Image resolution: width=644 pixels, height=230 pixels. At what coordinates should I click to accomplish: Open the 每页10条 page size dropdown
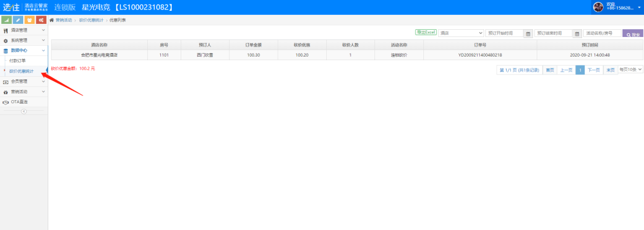point(631,70)
